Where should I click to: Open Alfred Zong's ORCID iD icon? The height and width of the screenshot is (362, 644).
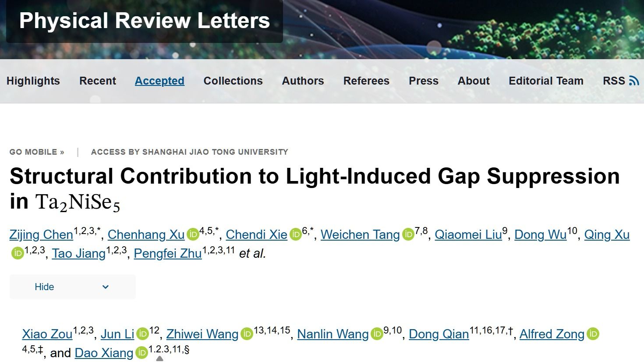tap(593, 334)
